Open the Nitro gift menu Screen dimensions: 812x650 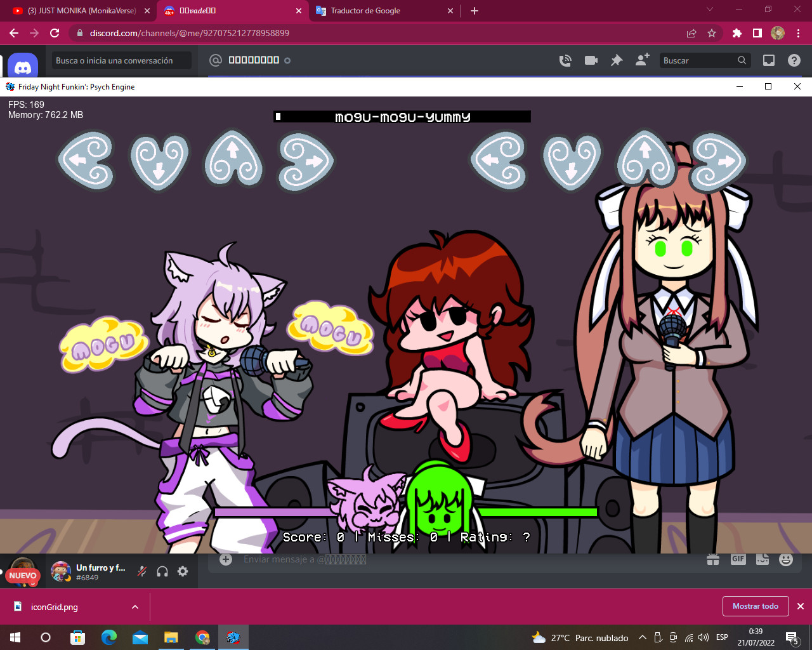pyautogui.click(x=713, y=559)
